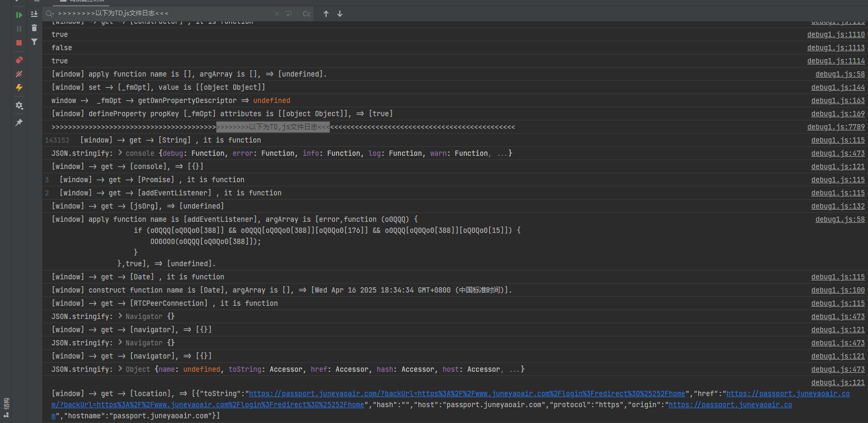Open source link debug1.js:100
This screenshot has width=868, height=423.
point(838,290)
